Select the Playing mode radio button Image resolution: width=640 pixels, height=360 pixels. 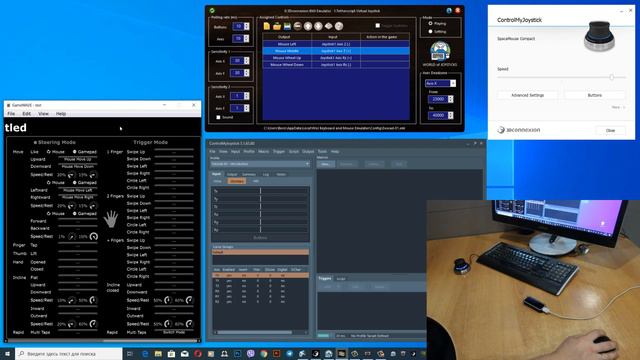[430, 24]
